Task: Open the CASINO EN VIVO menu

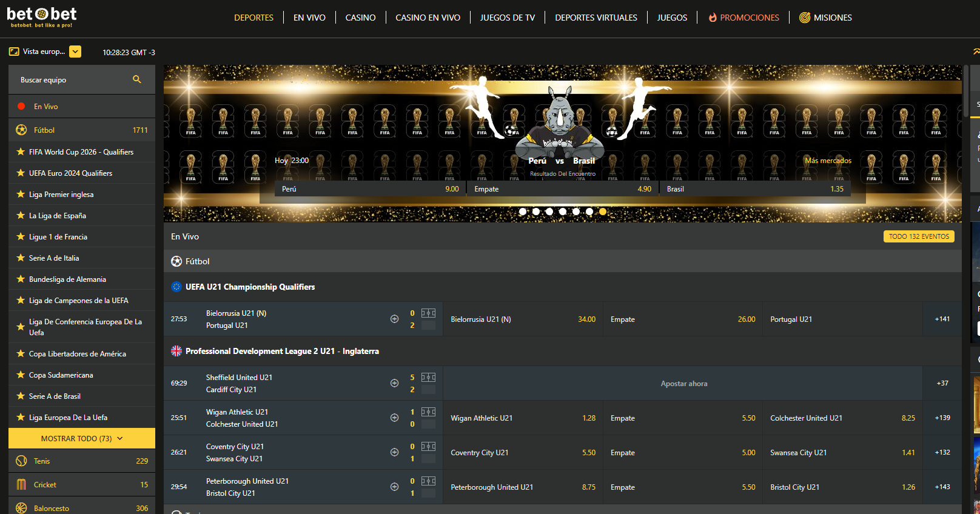Action: click(x=428, y=18)
